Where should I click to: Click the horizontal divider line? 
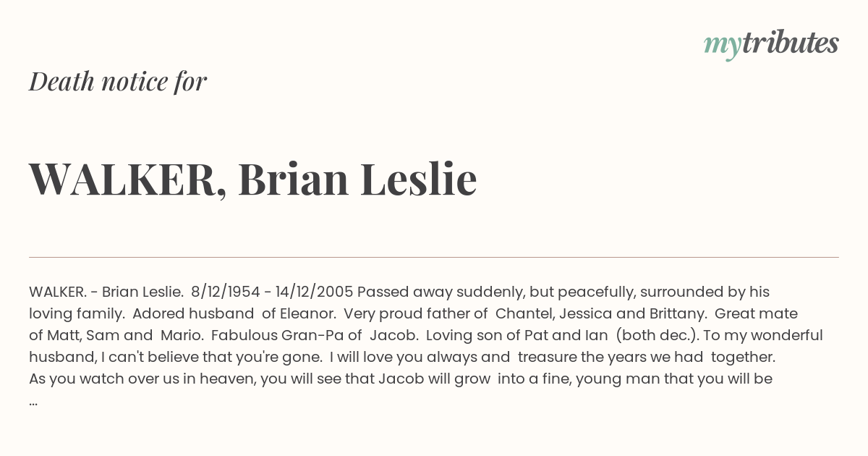(x=434, y=257)
